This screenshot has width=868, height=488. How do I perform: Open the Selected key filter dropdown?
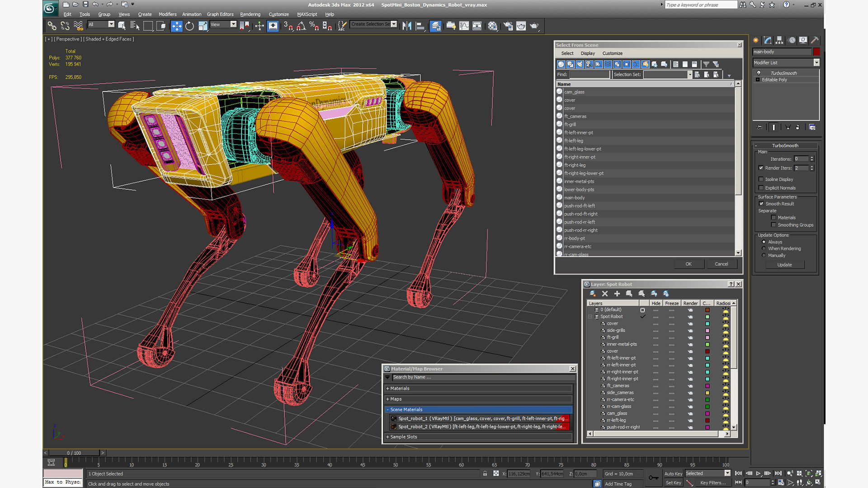point(727,473)
